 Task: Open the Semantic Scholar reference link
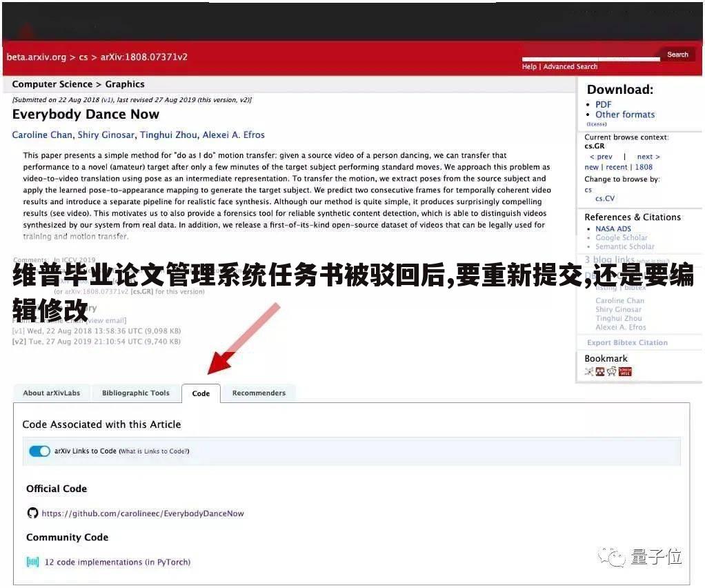(625, 246)
